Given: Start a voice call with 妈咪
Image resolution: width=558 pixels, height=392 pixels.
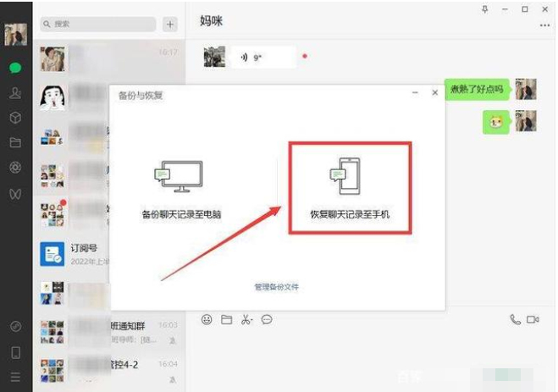Looking at the screenshot, I should [x=515, y=319].
